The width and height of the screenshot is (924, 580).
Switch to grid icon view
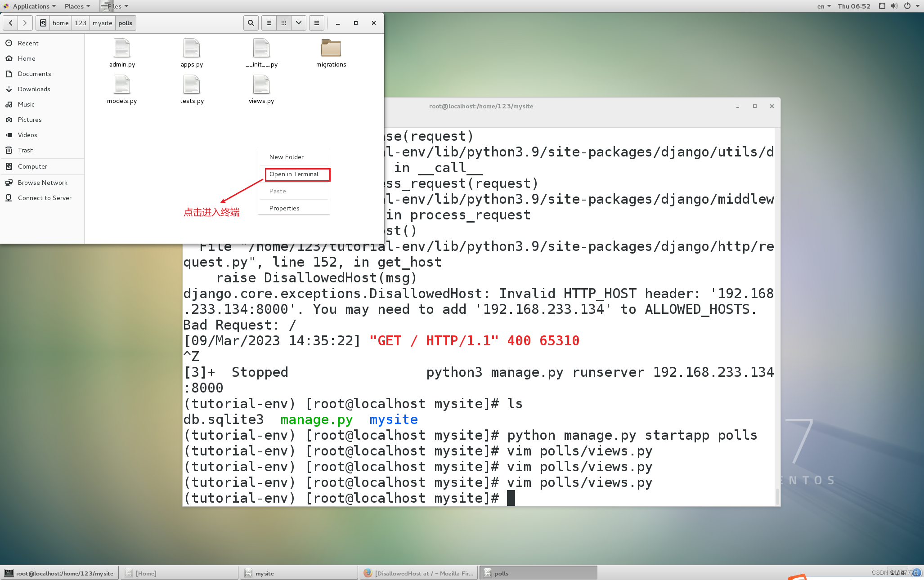coord(284,23)
